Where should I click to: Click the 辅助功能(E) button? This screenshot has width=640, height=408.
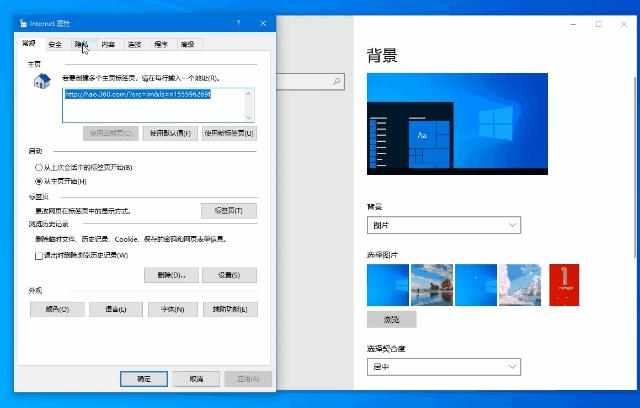coord(230,309)
